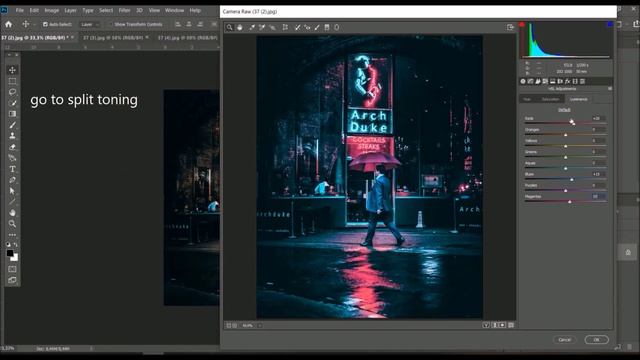Select the Red Eye Removal tool
The height and width of the screenshot is (360, 640).
[x=307, y=27]
